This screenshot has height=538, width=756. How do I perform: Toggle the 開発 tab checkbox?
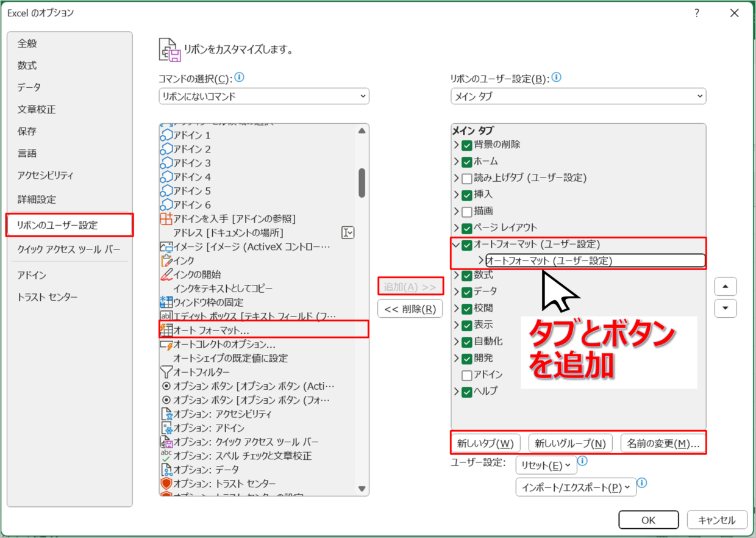[x=467, y=358]
